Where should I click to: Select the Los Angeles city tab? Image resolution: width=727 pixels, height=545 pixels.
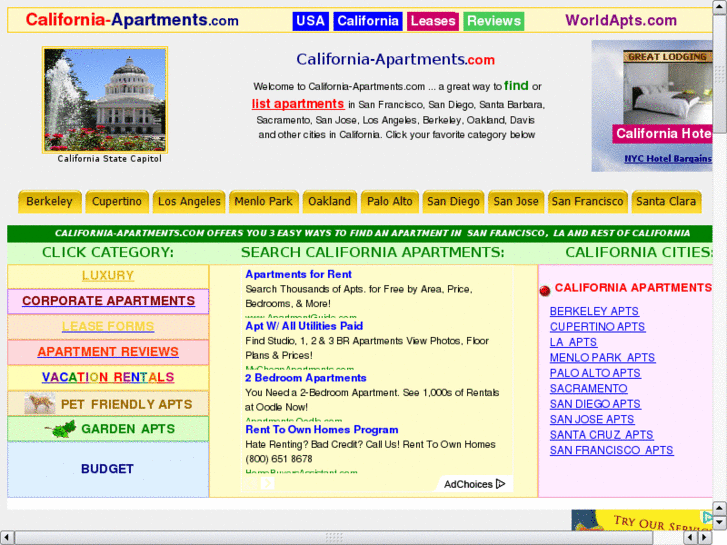[189, 202]
